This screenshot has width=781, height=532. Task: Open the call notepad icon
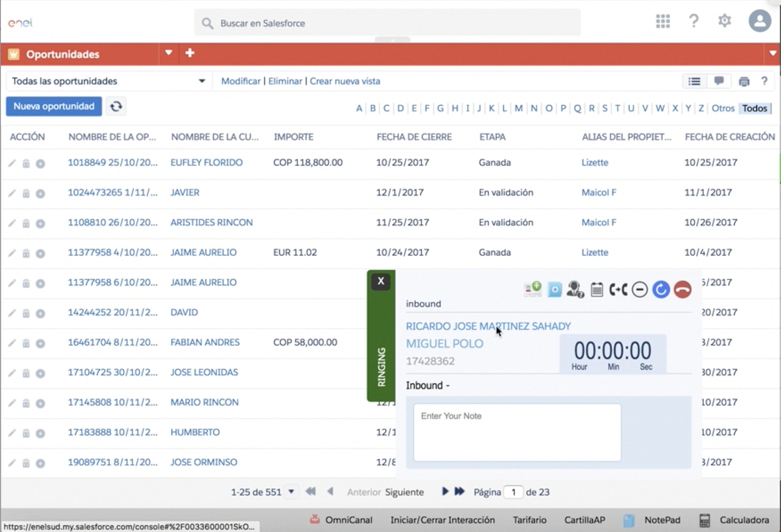point(597,290)
